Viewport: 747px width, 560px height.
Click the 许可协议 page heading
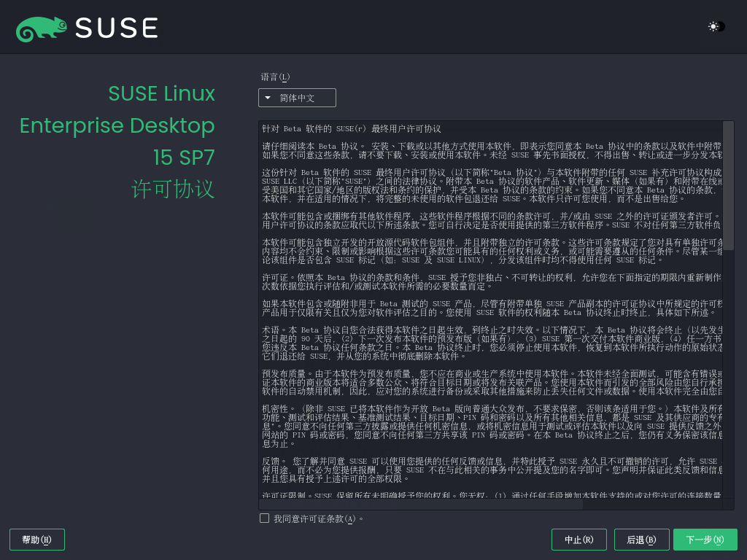(x=173, y=189)
